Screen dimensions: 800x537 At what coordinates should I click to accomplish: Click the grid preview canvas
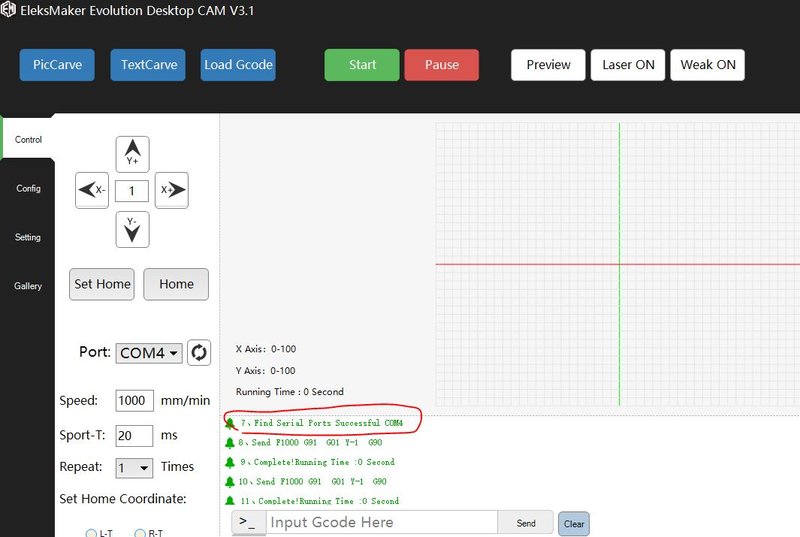618,264
